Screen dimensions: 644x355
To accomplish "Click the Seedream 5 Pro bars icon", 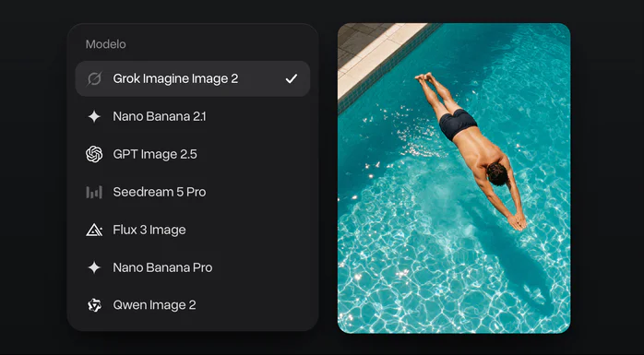I will point(94,192).
